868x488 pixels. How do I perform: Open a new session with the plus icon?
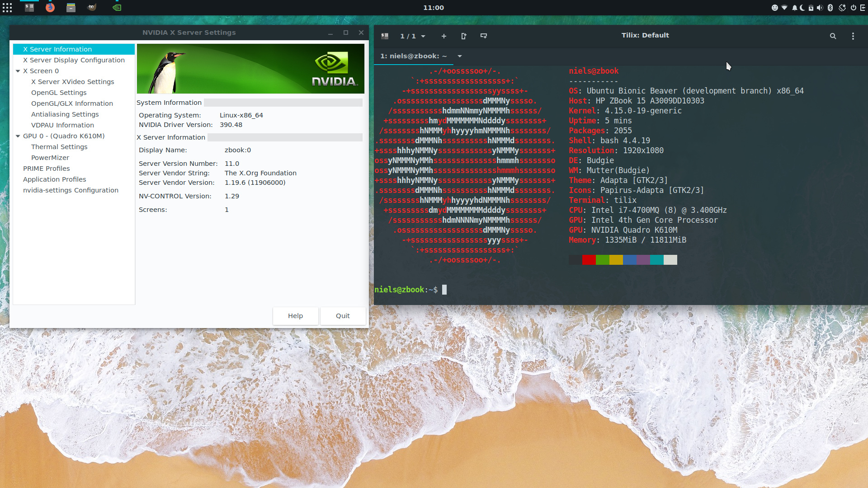[x=444, y=36]
